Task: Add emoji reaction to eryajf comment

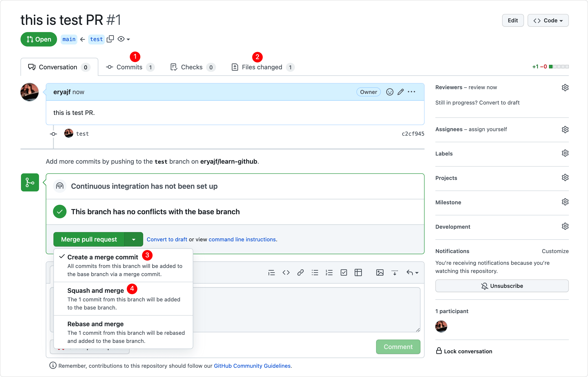Action: [x=389, y=92]
